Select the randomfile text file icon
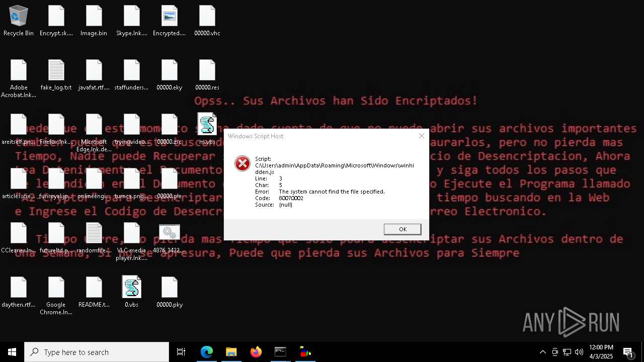Viewport: 644px width, 362px height. coord(94,238)
